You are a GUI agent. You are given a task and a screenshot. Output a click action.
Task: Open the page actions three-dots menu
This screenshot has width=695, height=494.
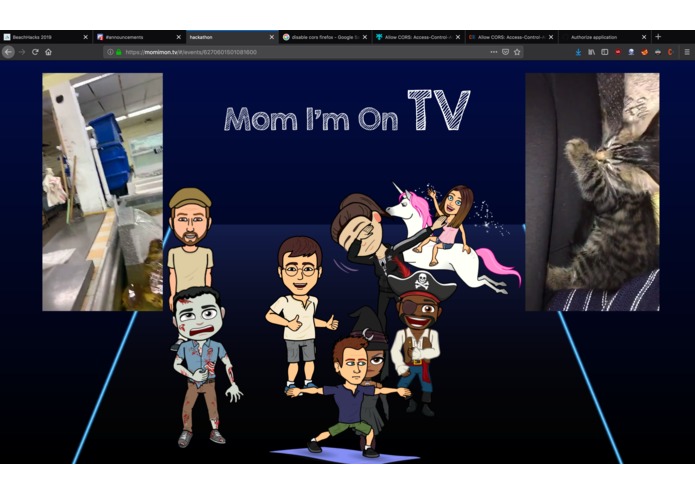coord(493,52)
